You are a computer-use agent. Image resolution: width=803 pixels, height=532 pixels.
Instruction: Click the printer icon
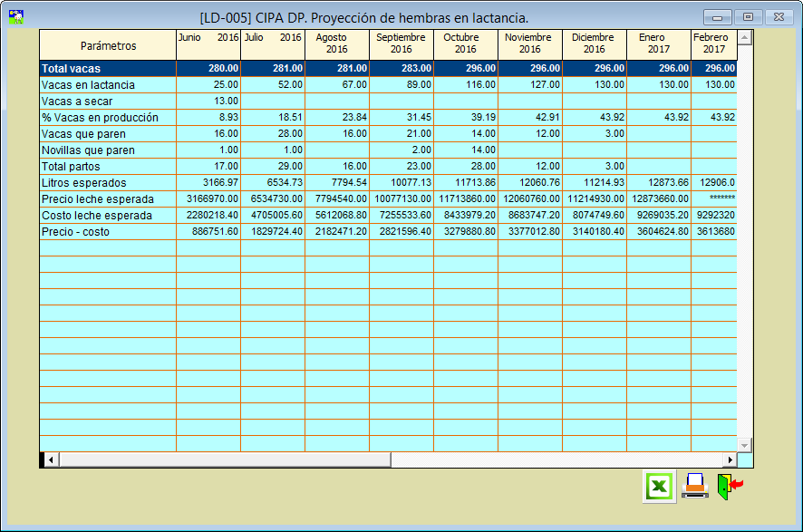tap(695, 486)
